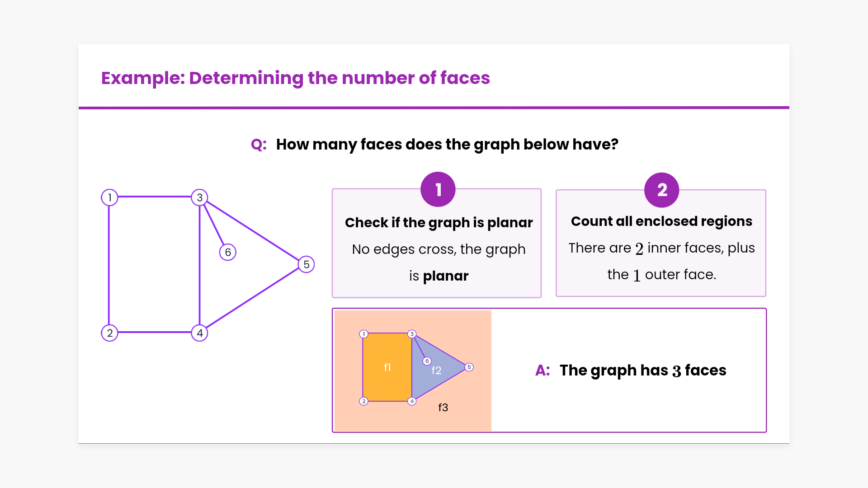Image resolution: width=868 pixels, height=488 pixels.
Task: Click small node 5 in the colored diagram
Action: 469,367
